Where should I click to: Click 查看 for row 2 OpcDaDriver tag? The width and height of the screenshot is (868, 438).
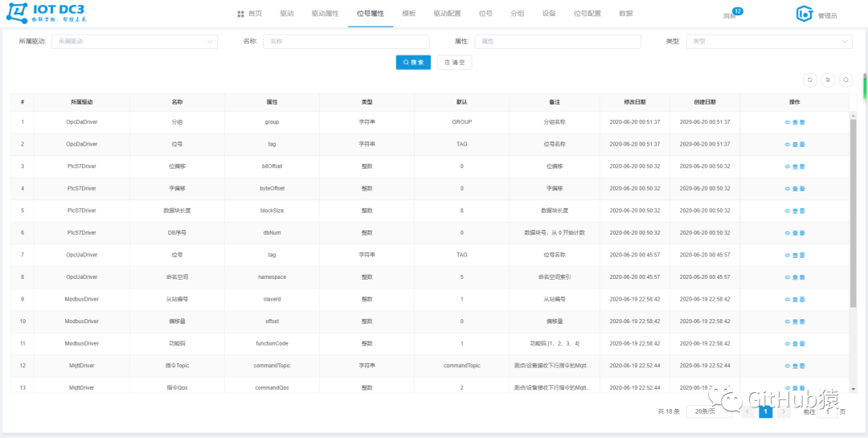pos(795,144)
